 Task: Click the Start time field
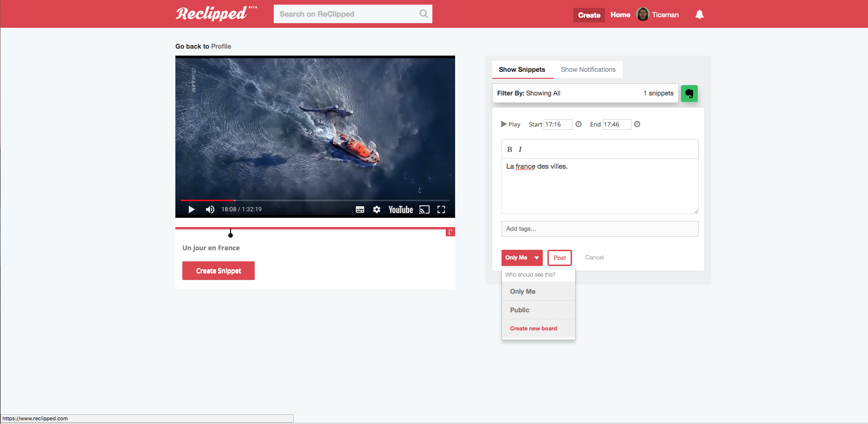(558, 124)
